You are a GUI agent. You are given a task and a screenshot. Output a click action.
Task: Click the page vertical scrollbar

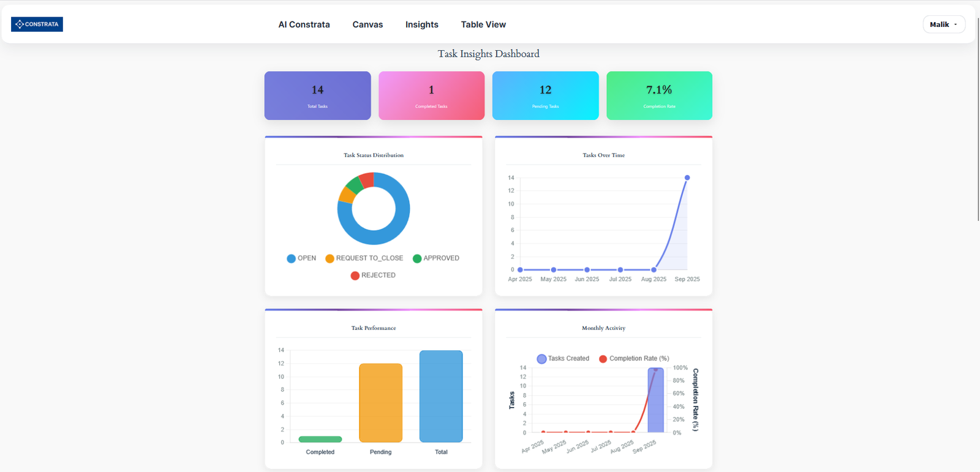[978, 122]
